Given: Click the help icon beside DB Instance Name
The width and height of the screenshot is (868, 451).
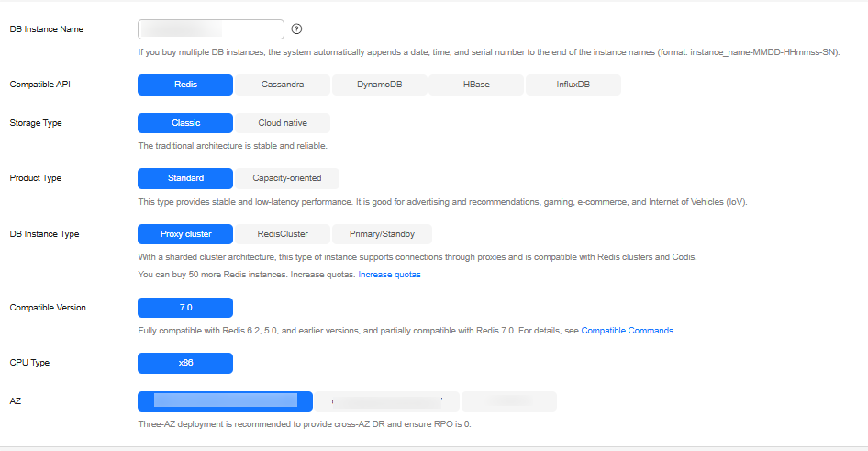Looking at the screenshot, I should coord(296,28).
